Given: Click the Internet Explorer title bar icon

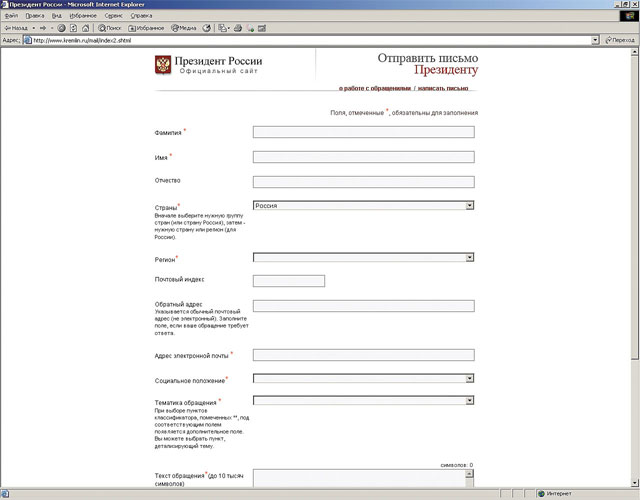Looking at the screenshot, I should point(4,4).
